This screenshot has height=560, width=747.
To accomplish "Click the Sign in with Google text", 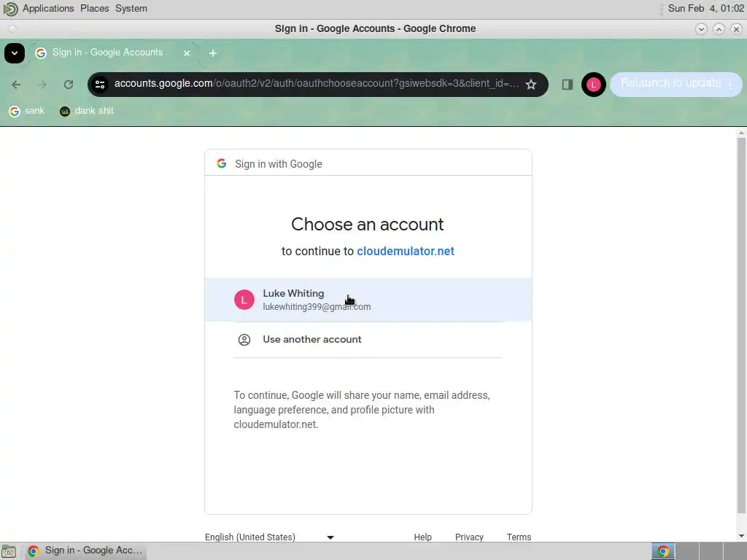I will pyautogui.click(x=279, y=164).
